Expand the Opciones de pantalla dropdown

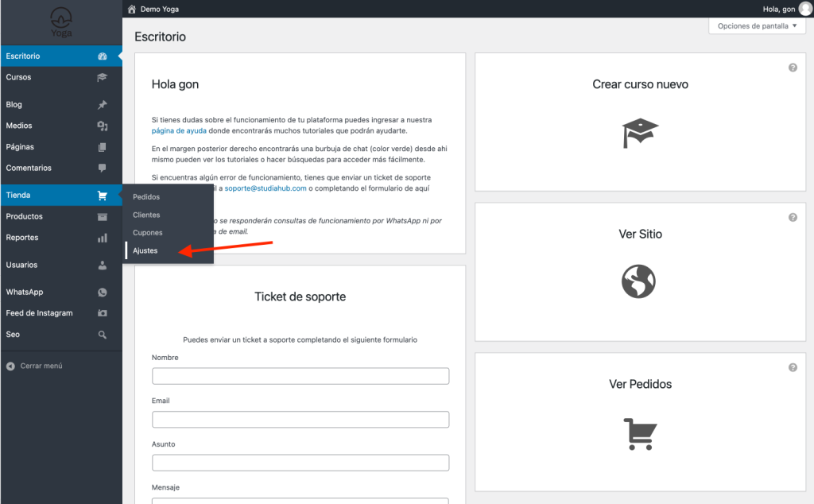point(756,26)
